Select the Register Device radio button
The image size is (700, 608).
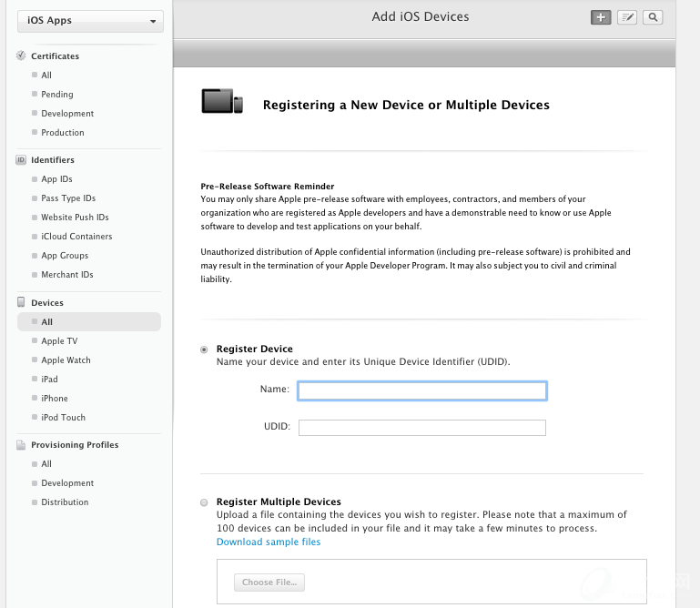(x=204, y=350)
